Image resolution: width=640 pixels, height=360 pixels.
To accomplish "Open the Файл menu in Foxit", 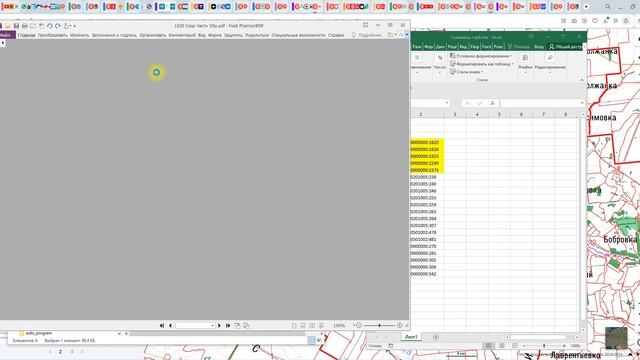I will pyautogui.click(x=6, y=35).
